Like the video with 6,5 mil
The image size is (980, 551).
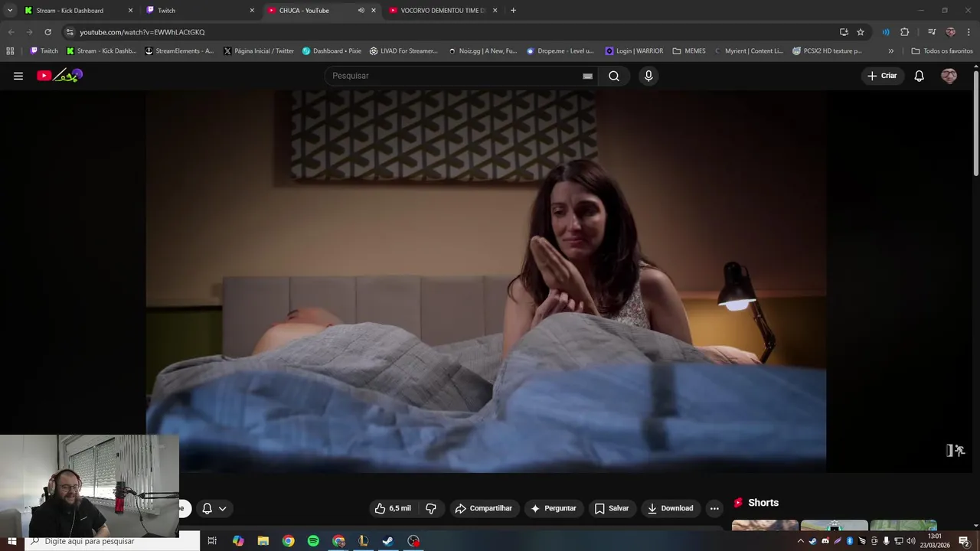[x=393, y=508]
